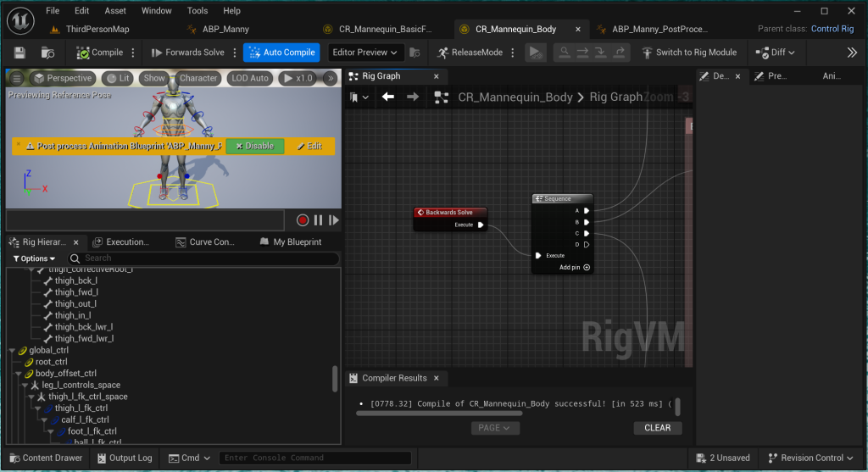The height and width of the screenshot is (472, 868).
Task: Collapse body_offset_ctrl expander
Action: click(19, 374)
